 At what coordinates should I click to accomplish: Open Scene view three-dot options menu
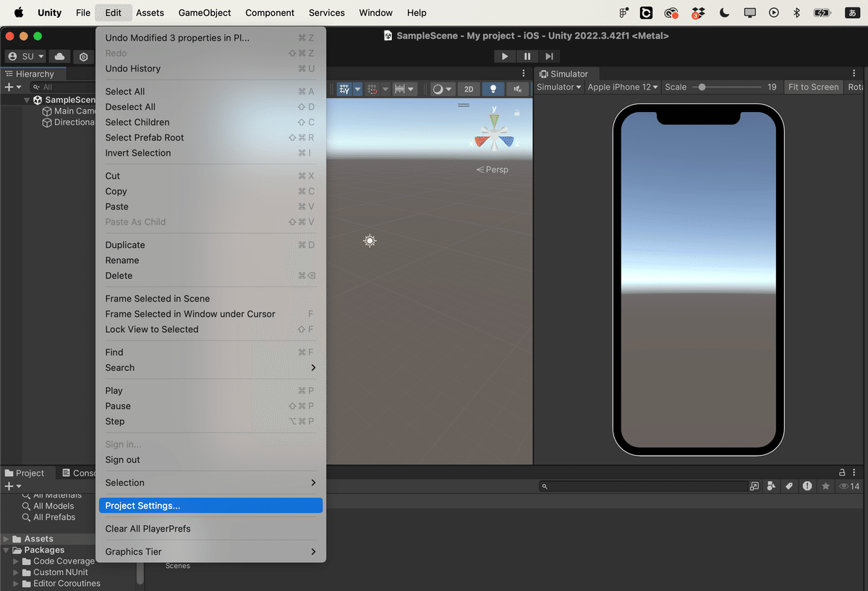tap(524, 74)
